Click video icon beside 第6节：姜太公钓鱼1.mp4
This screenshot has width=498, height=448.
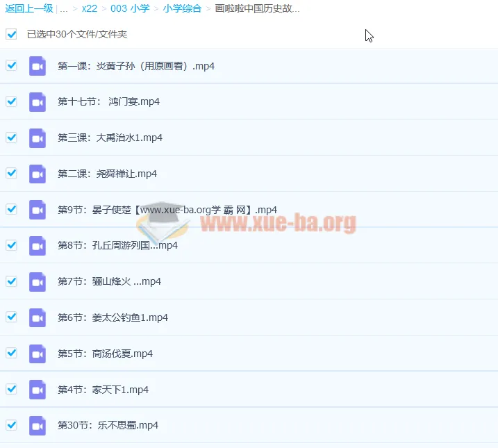(x=38, y=317)
